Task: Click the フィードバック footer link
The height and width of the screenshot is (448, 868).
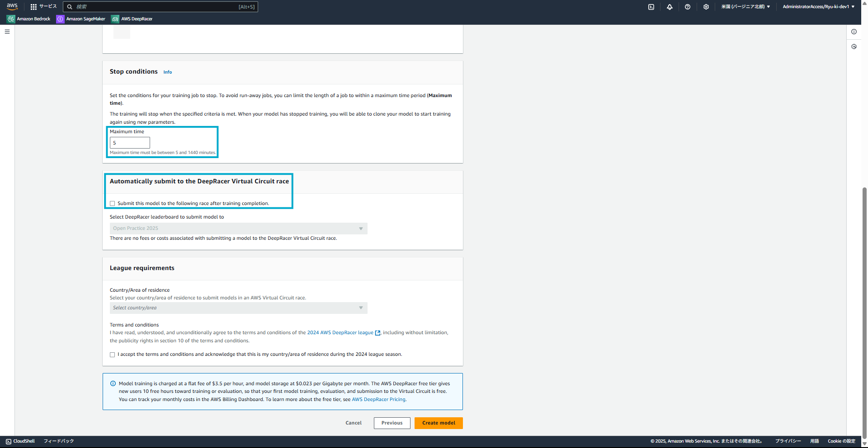Action: (x=59, y=441)
